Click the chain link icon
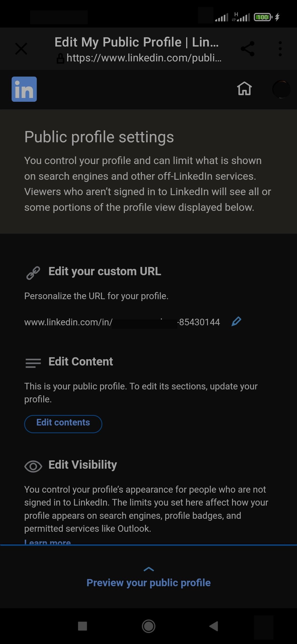297x644 pixels. coord(33,273)
